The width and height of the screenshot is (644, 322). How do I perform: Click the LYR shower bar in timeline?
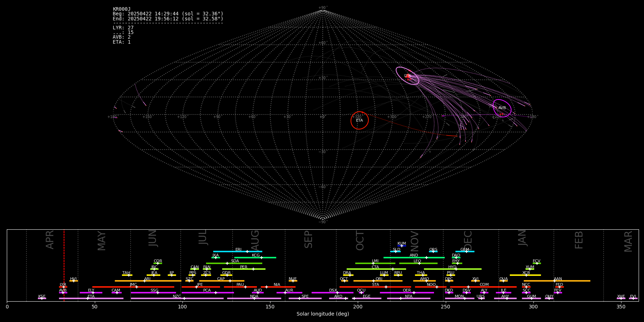point(63,287)
